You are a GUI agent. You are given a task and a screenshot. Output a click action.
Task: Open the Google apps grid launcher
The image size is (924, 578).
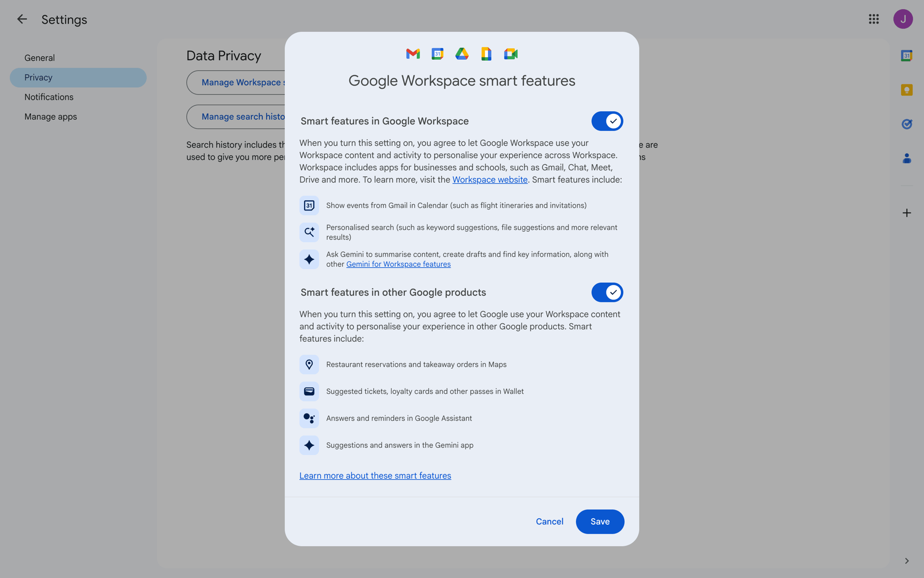click(874, 19)
